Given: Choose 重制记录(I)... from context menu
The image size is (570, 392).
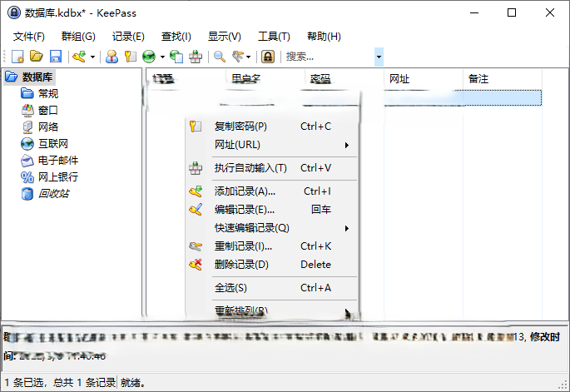Looking at the screenshot, I should click(x=272, y=246).
